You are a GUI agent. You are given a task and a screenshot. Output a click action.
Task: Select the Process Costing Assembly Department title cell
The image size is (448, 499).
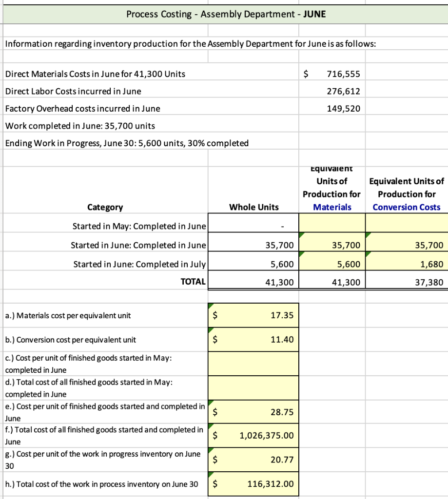tap(224, 14)
